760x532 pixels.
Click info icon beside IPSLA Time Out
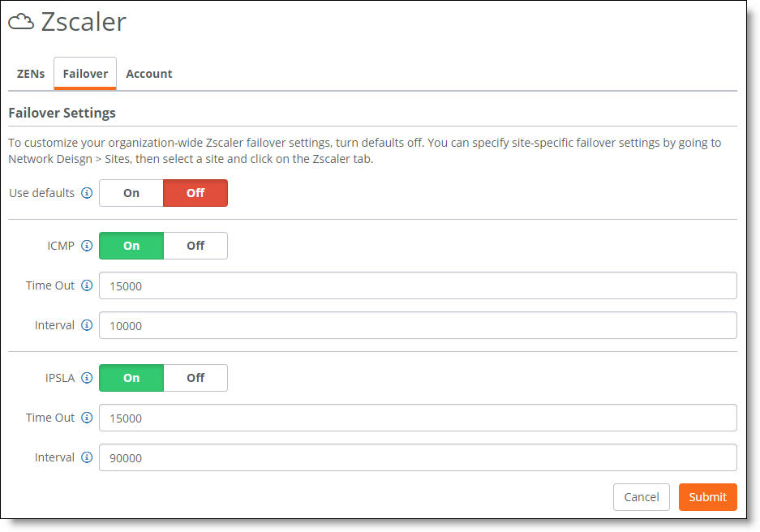coord(87,418)
